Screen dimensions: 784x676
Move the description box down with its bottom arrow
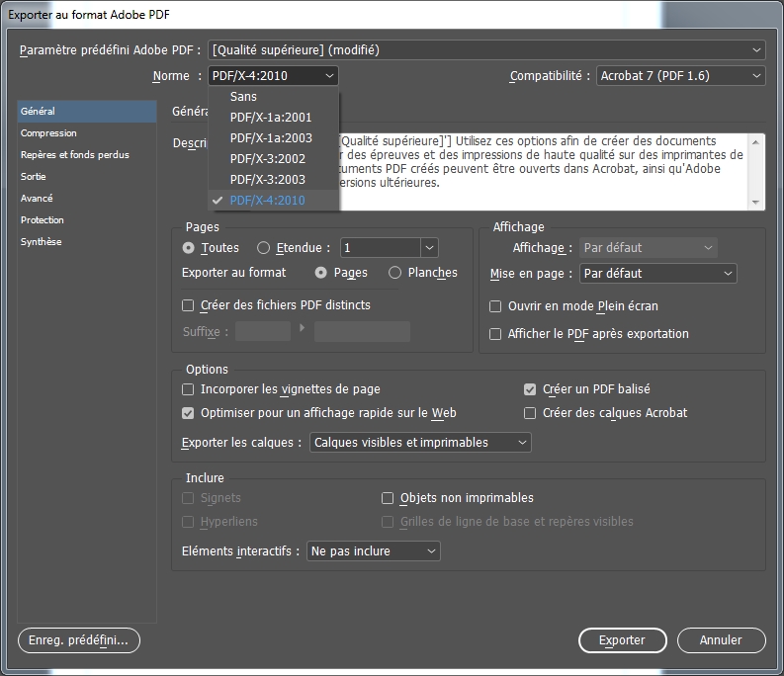coord(755,202)
